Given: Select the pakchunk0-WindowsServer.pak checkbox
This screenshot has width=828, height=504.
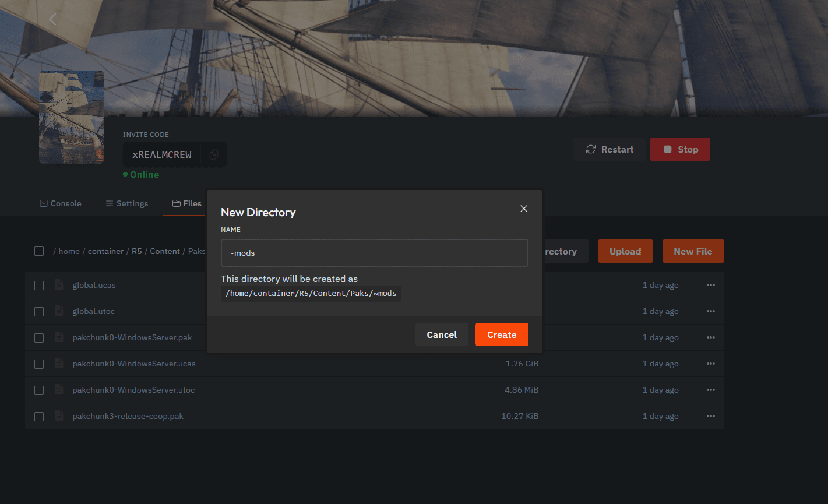Looking at the screenshot, I should point(39,338).
